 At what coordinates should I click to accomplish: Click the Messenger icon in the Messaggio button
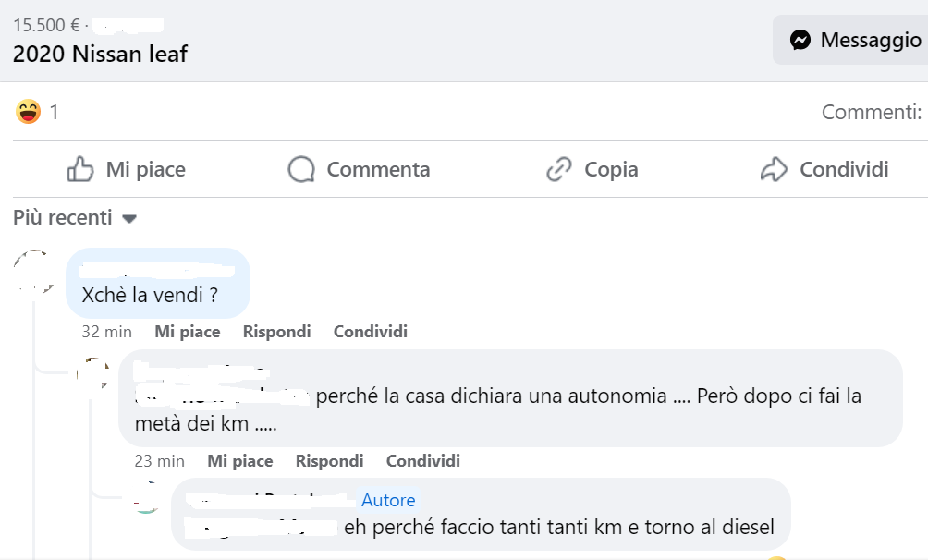click(800, 40)
